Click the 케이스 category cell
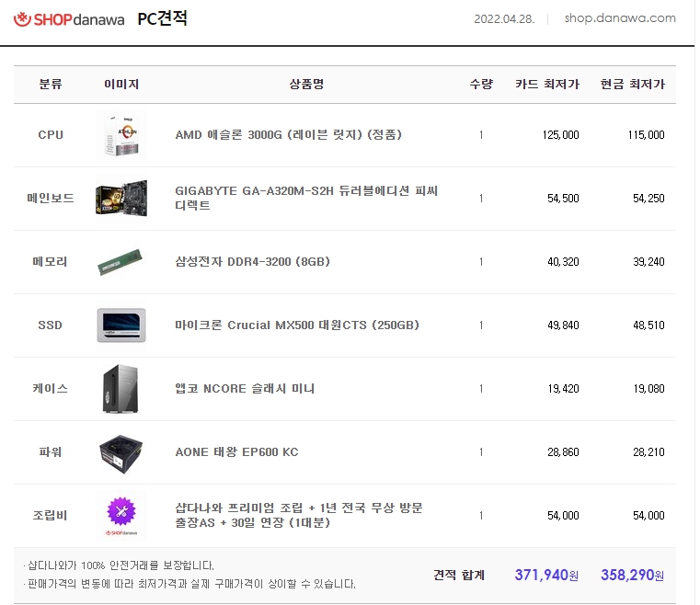The image size is (700, 605). (50, 388)
